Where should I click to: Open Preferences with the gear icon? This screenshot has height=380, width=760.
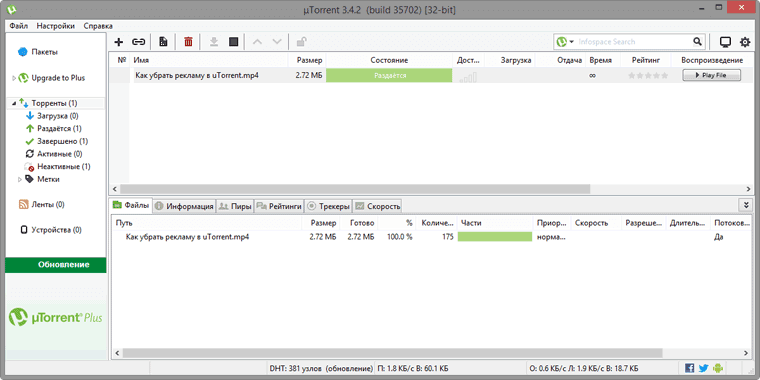pyautogui.click(x=745, y=42)
